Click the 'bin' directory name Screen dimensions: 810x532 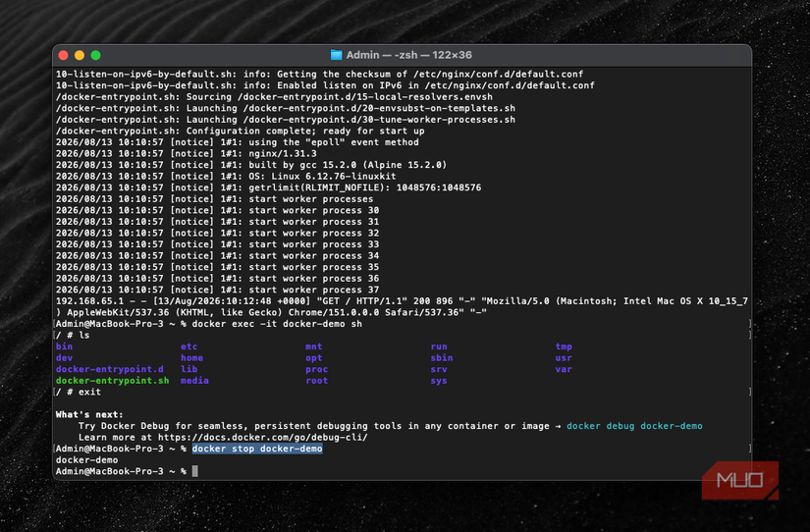click(64, 346)
